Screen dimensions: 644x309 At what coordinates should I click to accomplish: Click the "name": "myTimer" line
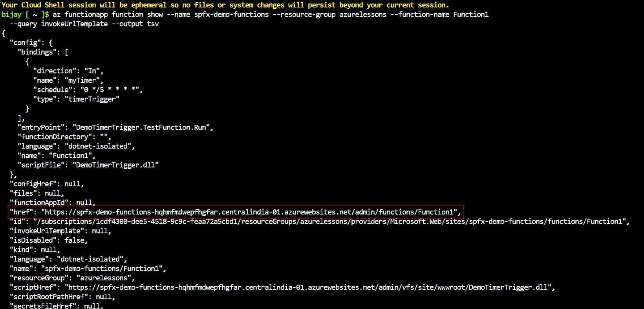[68, 80]
